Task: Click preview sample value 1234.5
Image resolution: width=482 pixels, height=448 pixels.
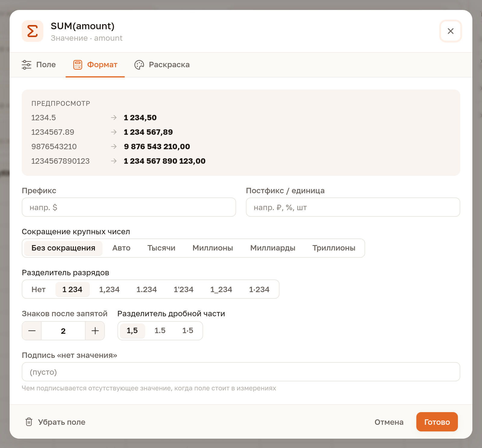Action: [x=44, y=118]
